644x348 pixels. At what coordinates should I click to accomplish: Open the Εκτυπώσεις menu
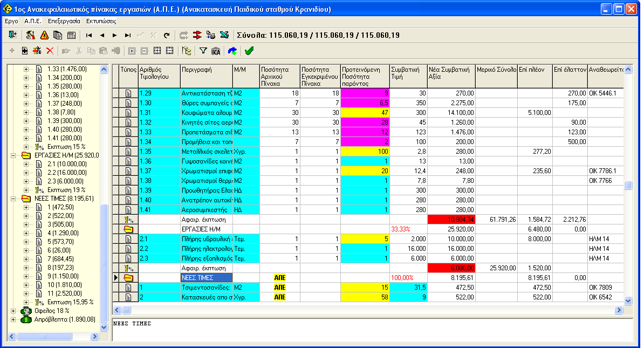coord(101,21)
